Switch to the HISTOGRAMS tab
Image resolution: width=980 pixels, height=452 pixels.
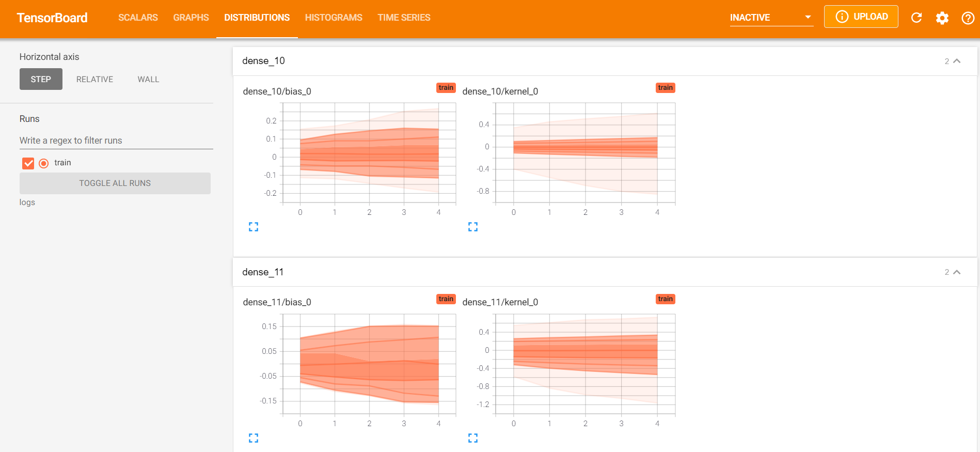(334, 18)
